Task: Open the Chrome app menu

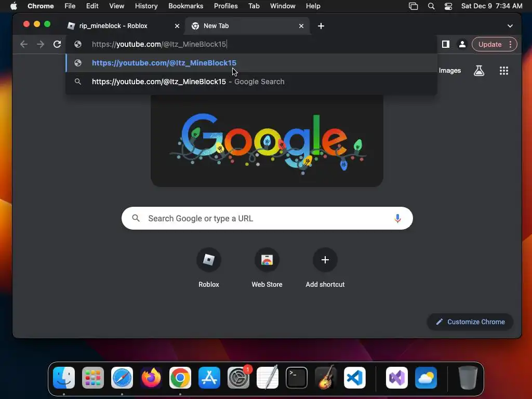Action: coord(41,6)
